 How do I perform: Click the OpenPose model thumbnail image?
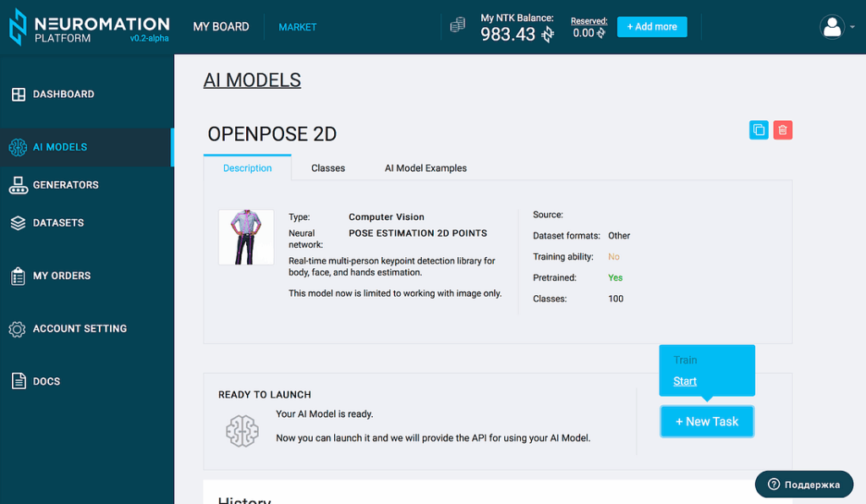click(245, 238)
